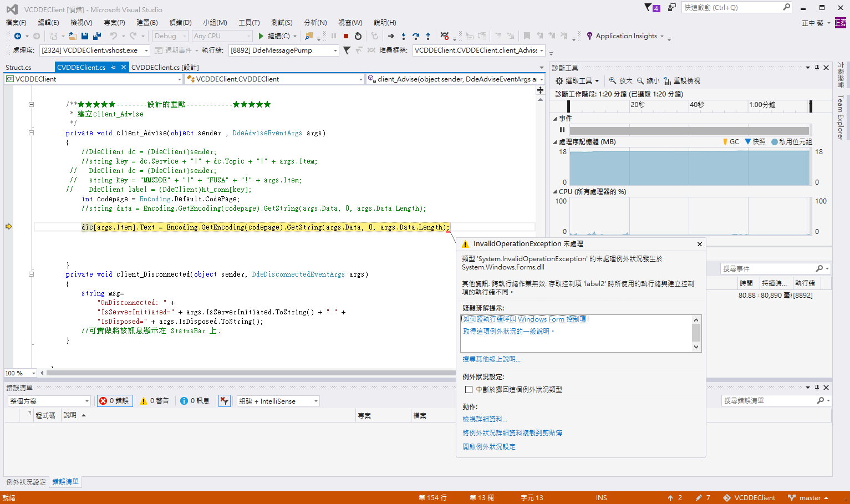Click copy exception details to clipboard link

(x=512, y=433)
